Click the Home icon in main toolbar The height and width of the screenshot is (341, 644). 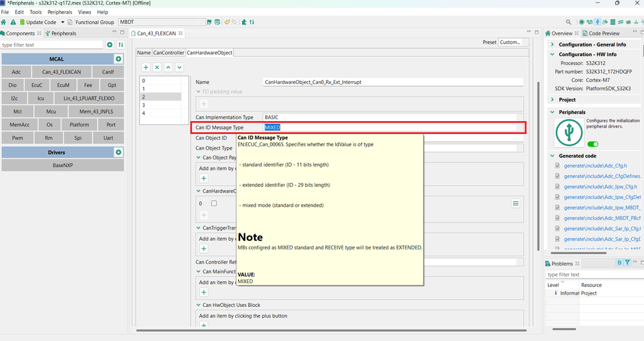click(x=4, y=22)
